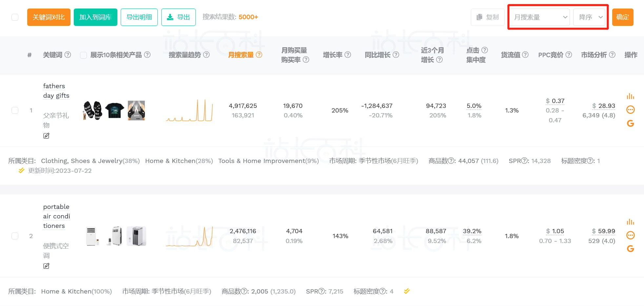The image size is (644, 306).
Task: Click the search trend sparkline for portable air conditioners
Action: click(190, 236)
